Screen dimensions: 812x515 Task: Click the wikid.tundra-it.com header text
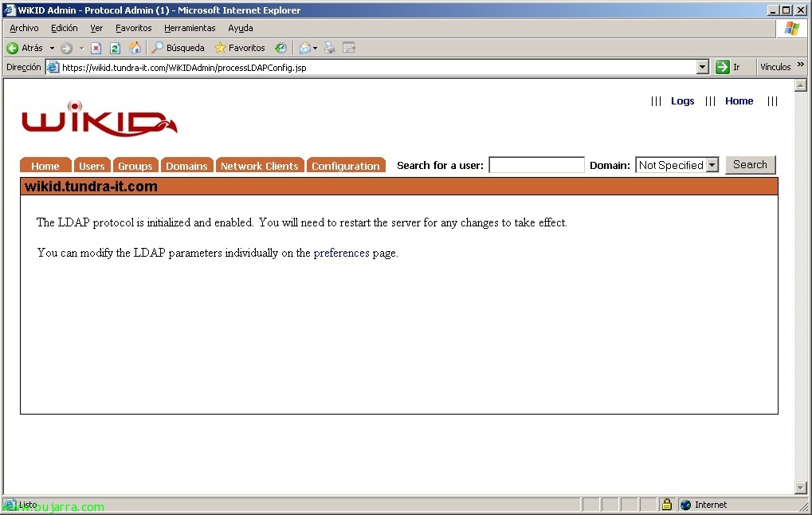coord(91,187)
